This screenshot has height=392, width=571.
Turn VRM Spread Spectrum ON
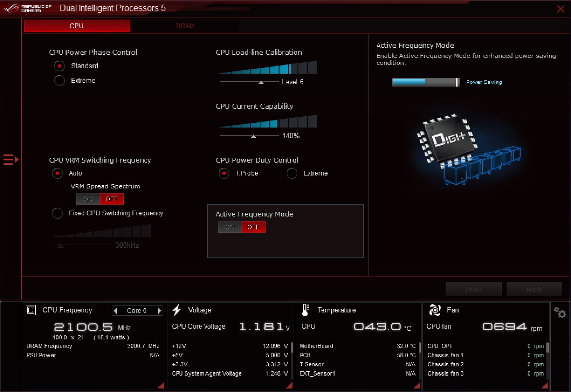tap(88, 199)
